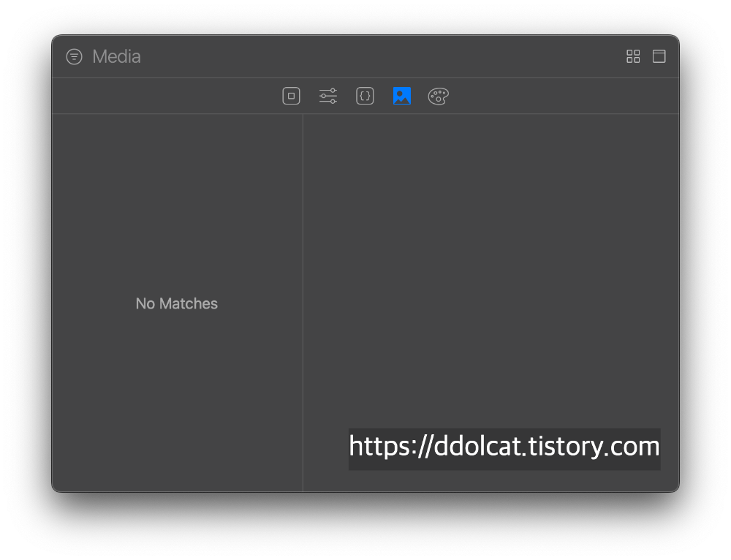
Task: Switch to the Modifiers library
Action: [328, 96]
